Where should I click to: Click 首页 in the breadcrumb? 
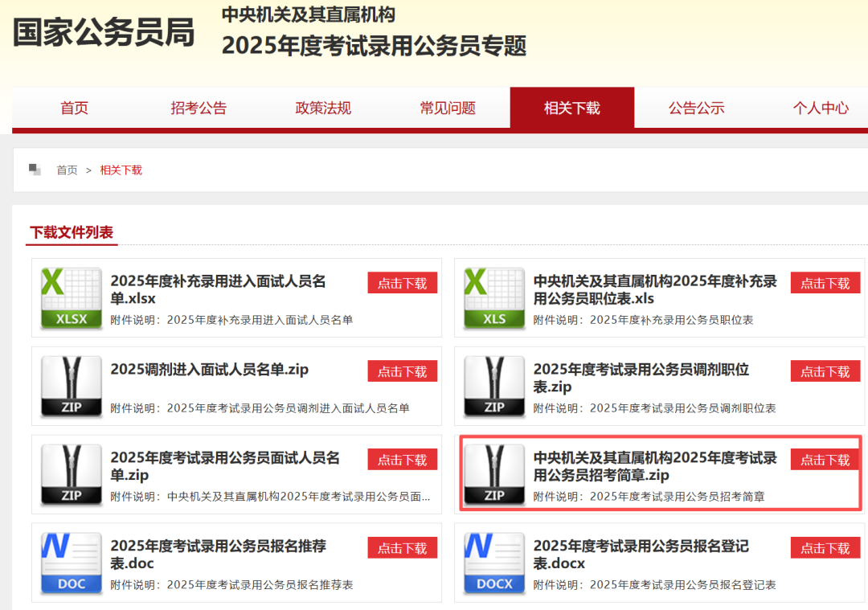click(67, 170)
